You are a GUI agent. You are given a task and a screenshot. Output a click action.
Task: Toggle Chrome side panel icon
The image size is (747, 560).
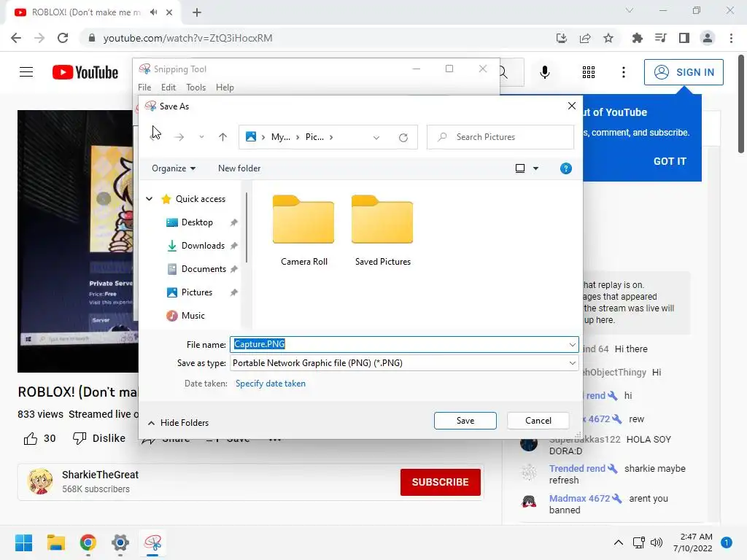(684, 38)
